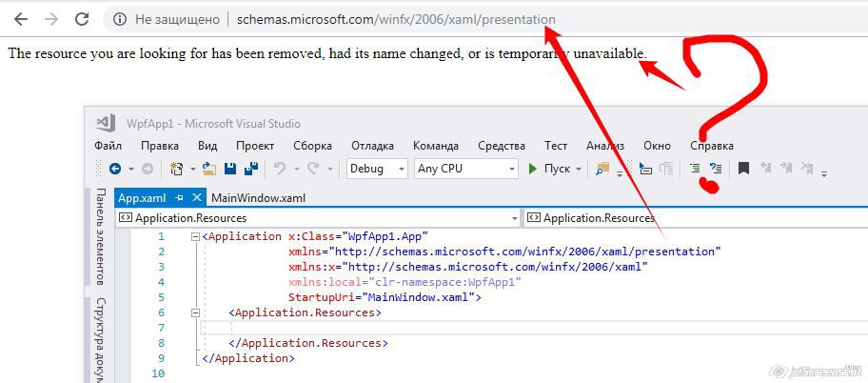The width and height of the screenshot is (868, 383).
Task: Expand the Undo history dropdown arrow
Action: 297,169
